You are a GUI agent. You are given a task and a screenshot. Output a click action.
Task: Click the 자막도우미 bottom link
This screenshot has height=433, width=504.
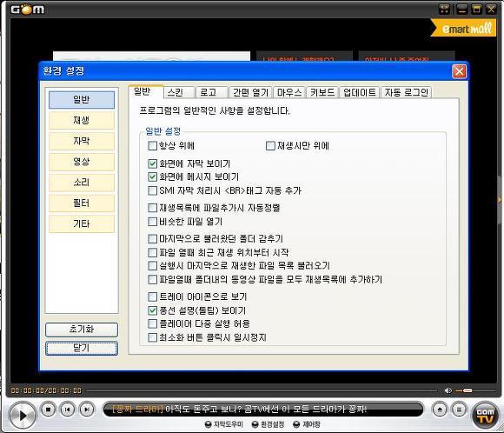tap(224, 424)
